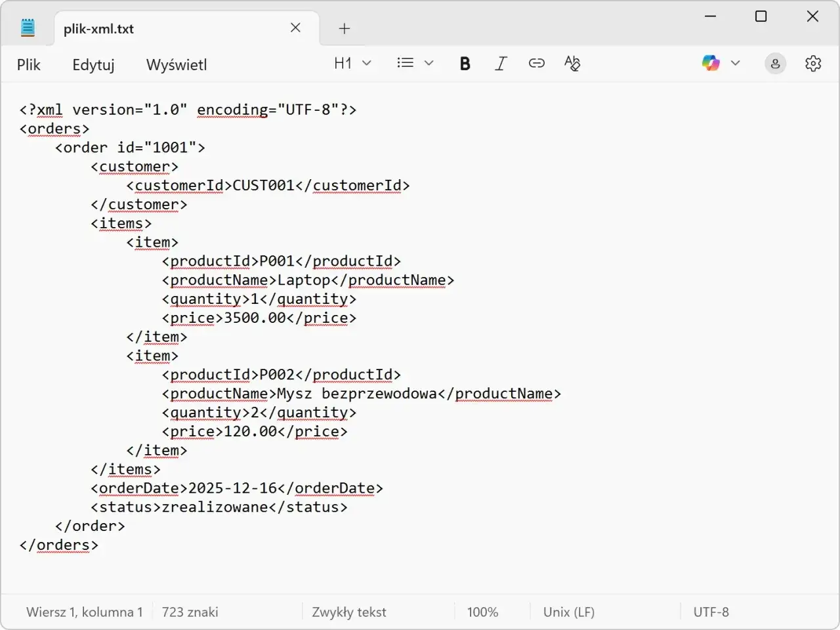
Task: Click the price 120.00 line
Action: [x=255, y=432]
